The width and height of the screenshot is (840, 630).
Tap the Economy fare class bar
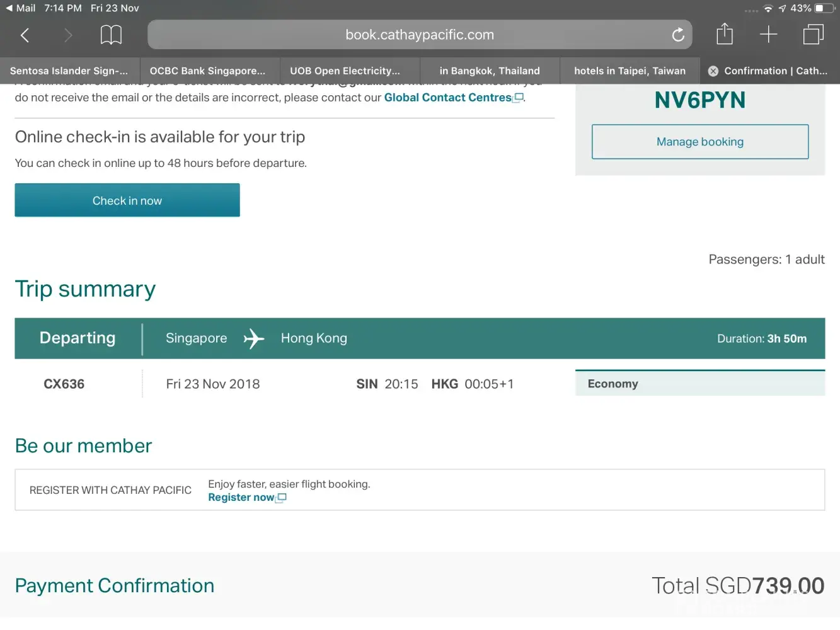699,384
